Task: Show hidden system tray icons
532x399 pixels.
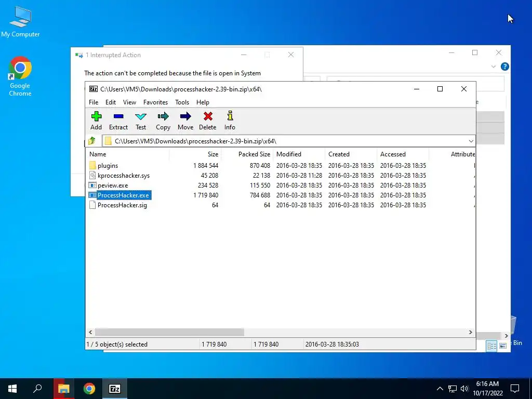Action: pos(440,389)
